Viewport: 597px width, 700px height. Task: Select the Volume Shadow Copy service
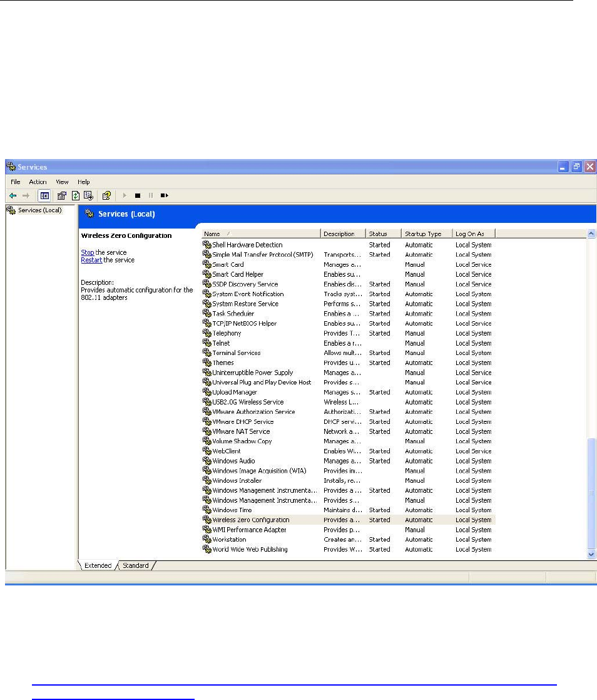click(x=349, y=441)
